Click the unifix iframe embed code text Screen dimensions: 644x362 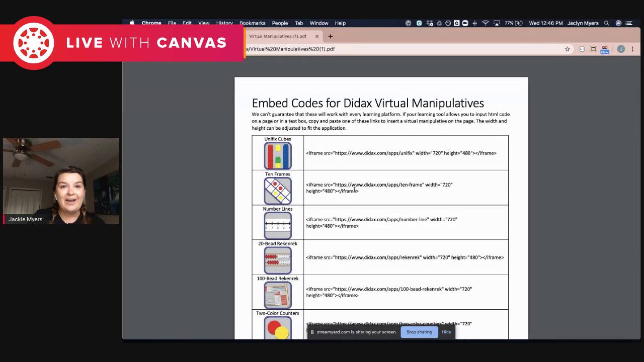pos(401,153)
